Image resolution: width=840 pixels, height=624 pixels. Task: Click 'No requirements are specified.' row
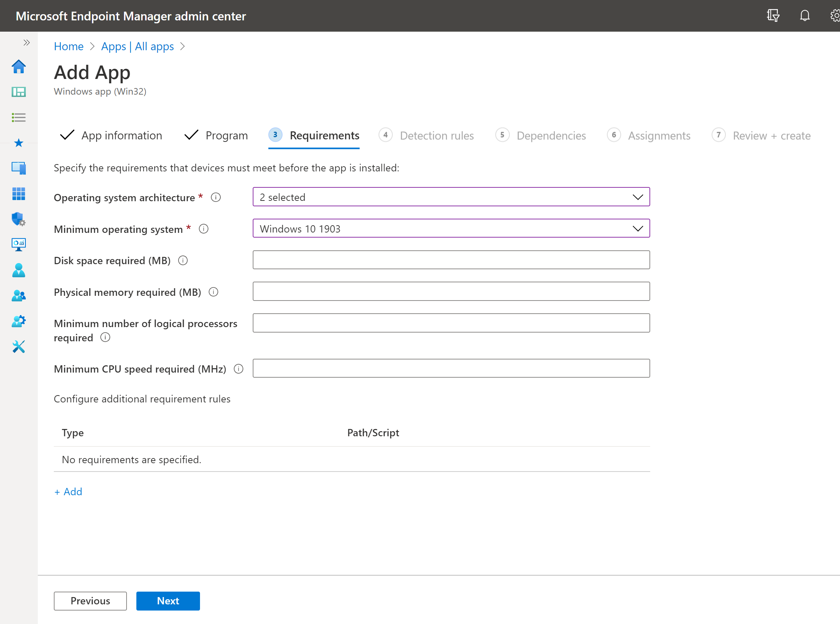click(352, 459)
